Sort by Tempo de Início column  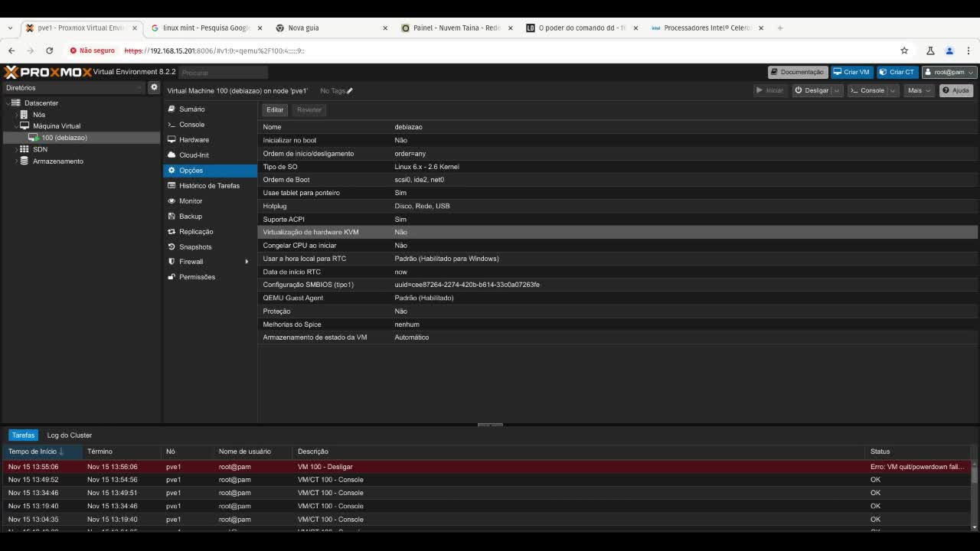42,452
